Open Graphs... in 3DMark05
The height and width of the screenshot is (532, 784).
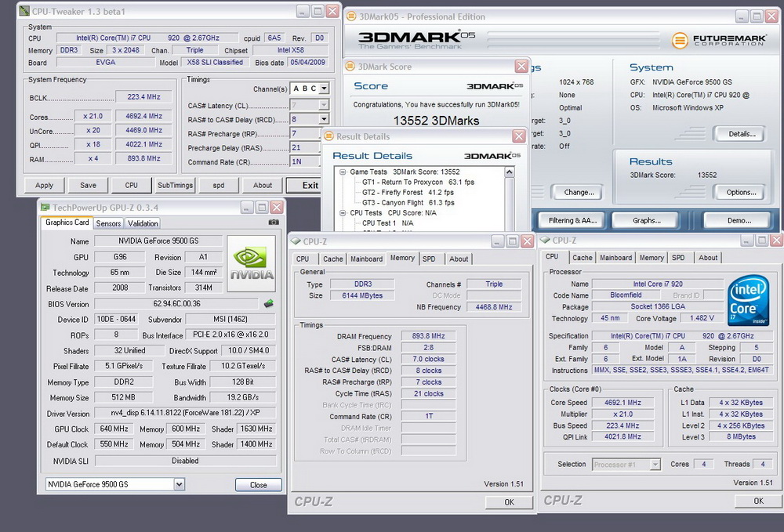point(646,220)
